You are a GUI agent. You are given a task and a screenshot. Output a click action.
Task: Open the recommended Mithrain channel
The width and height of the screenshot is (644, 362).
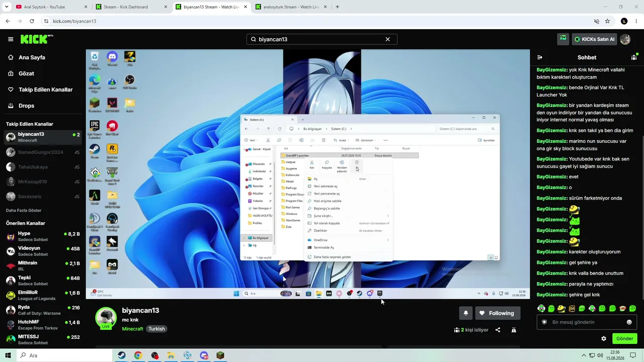(x=43, y=265)
